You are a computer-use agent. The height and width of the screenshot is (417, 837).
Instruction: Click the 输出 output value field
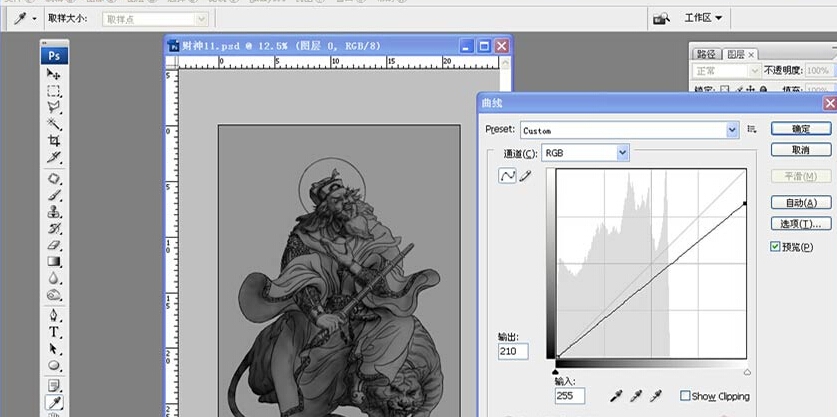point(513,351)
